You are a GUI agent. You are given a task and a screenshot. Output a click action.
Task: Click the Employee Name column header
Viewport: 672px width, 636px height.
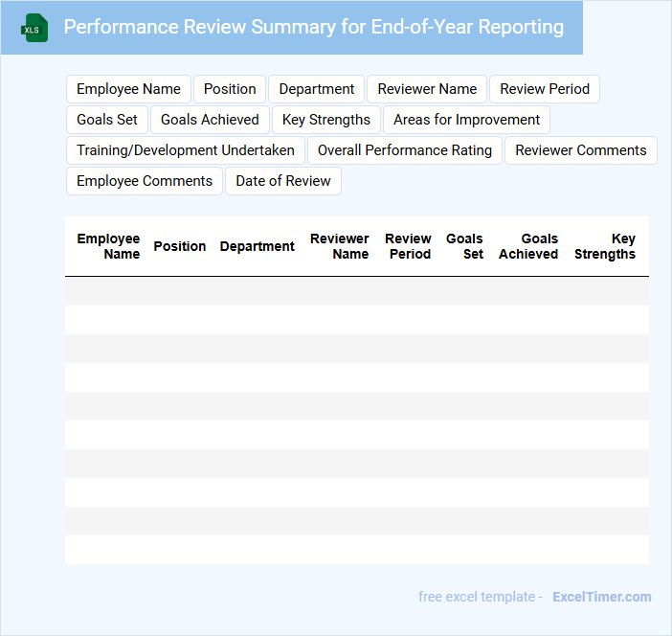point(108,246)
